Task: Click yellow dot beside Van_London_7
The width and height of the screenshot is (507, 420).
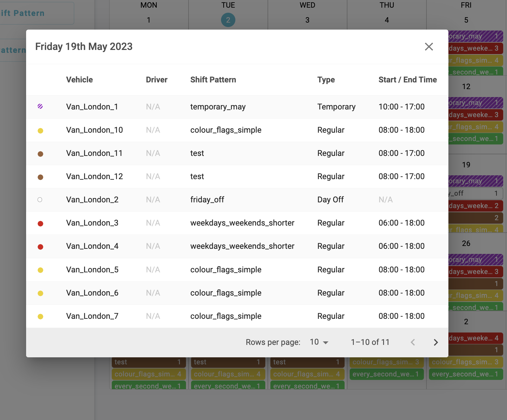Action: (x=40, y=317)
